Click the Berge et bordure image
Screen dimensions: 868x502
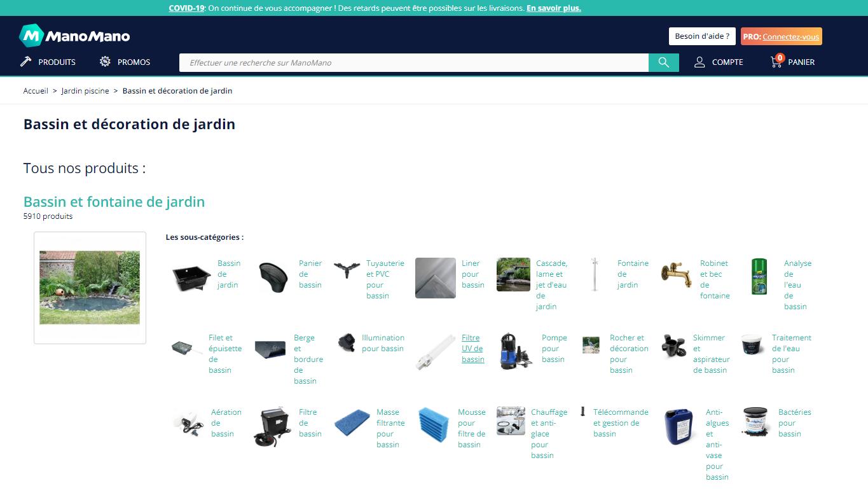tap(270, 349)
